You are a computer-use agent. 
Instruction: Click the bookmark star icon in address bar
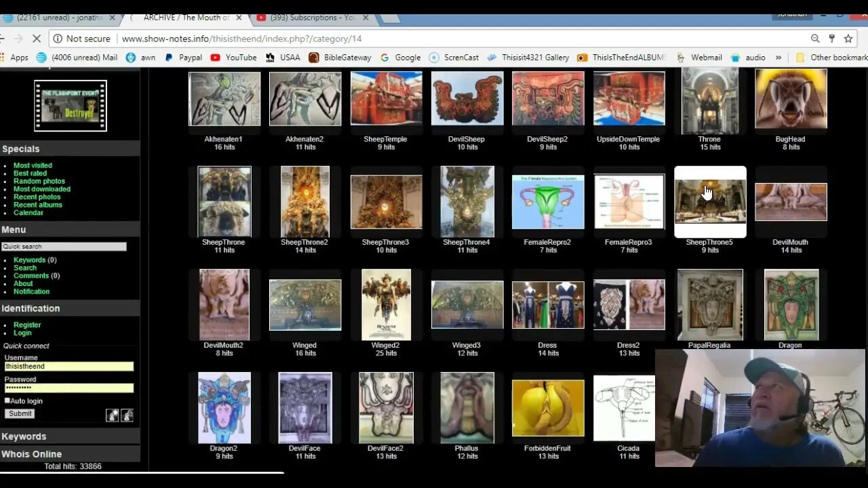click(848, 39)
